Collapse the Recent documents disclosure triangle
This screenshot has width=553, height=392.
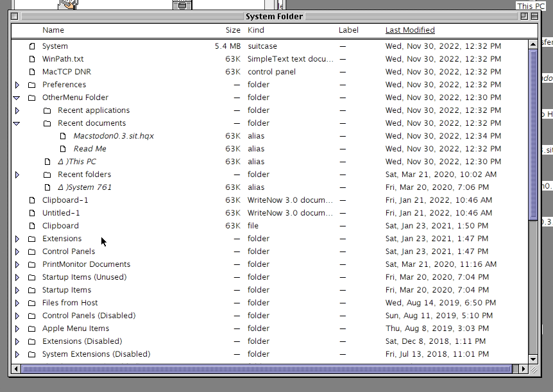[x=17, y=123]
